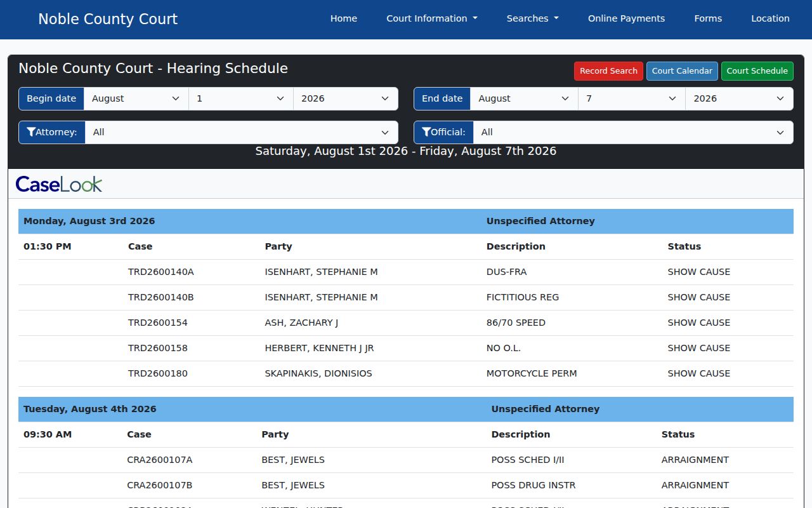Open the End date year dropdown
This screenshot has width=812, height=508.
(x=740, y=98)
